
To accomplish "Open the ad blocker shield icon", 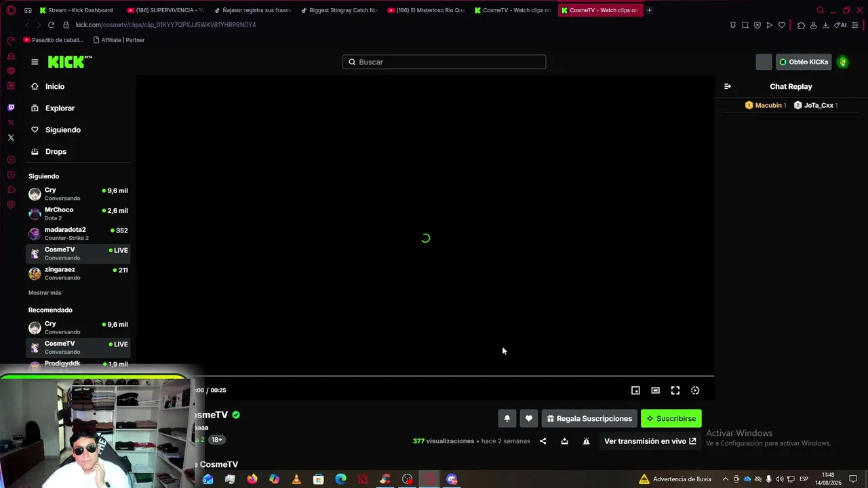I will [757, 25].
